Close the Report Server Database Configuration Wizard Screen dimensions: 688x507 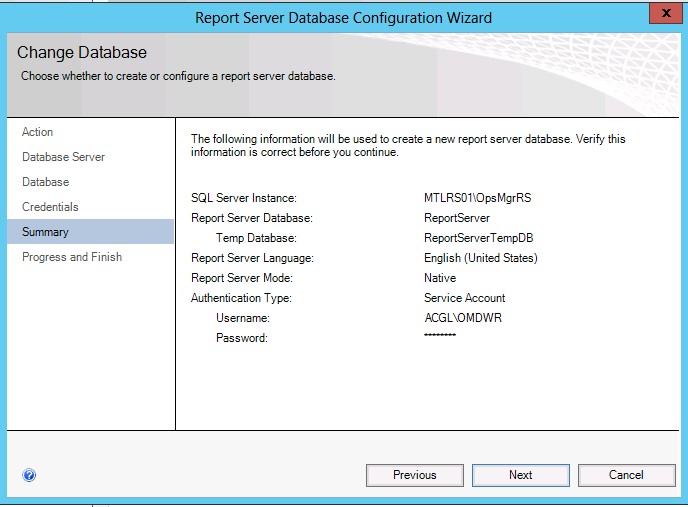coord(666,13)
